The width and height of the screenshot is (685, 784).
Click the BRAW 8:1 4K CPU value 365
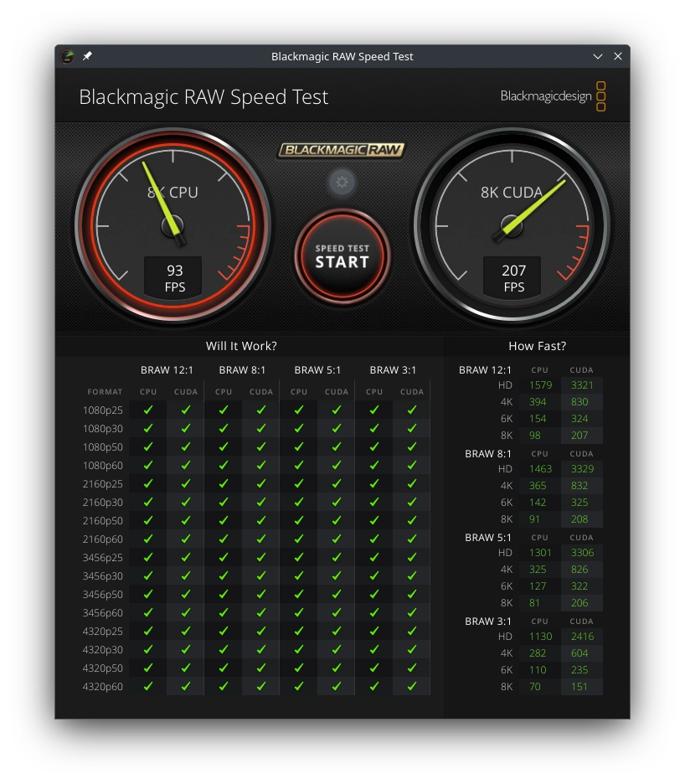click(538, 486)
